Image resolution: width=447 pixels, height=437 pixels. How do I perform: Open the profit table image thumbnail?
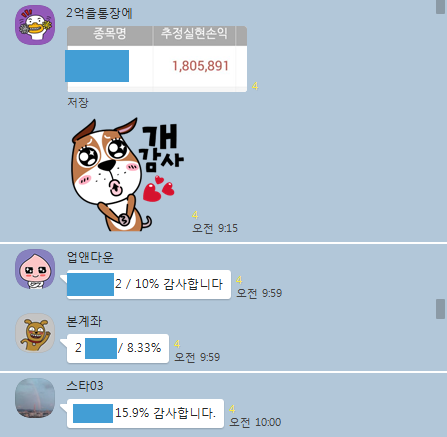click(157, 59)
